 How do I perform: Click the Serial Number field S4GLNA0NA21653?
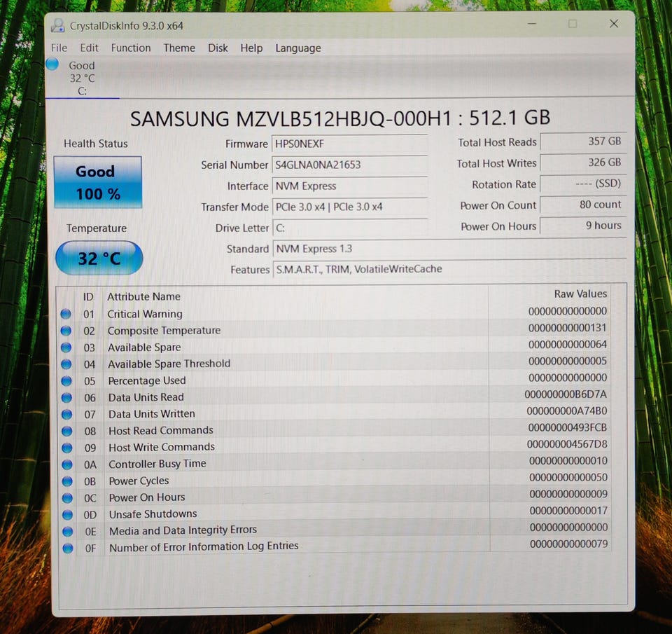tap(350, 165)
